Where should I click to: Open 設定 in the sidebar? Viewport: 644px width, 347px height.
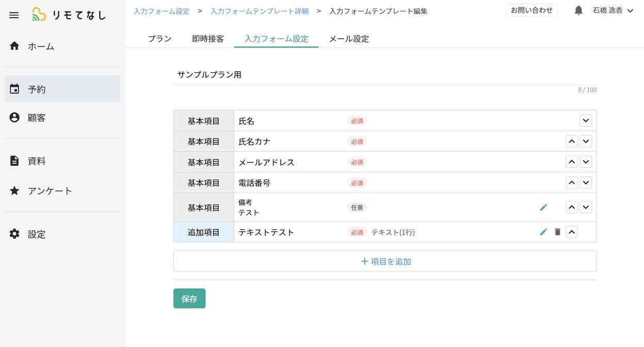(37, 234)
